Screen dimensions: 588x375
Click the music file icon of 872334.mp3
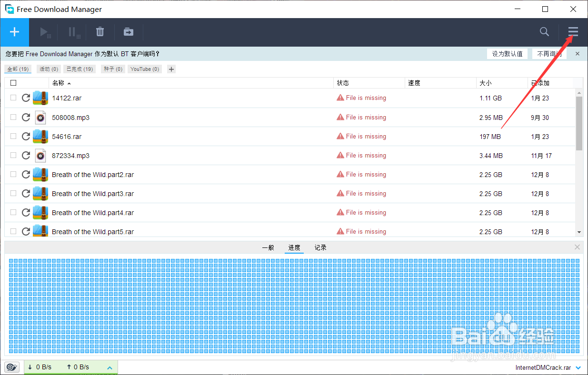pyautogui.click(x=40, y=155)
